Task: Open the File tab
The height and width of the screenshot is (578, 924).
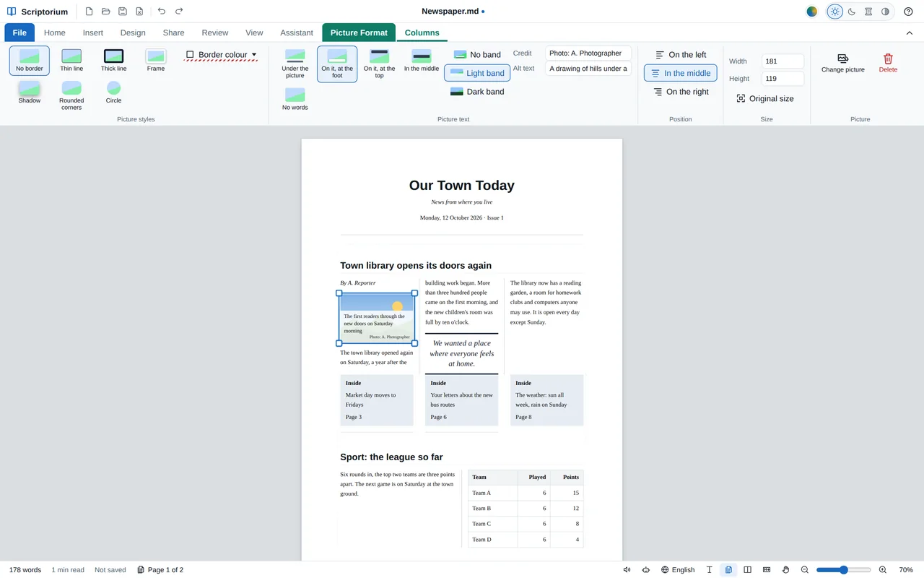Action: coord(19,33)
